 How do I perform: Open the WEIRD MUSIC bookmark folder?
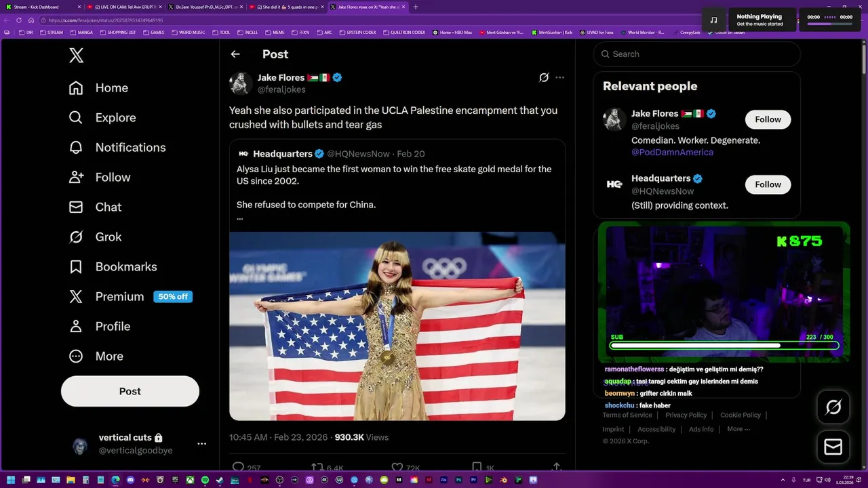188,33
